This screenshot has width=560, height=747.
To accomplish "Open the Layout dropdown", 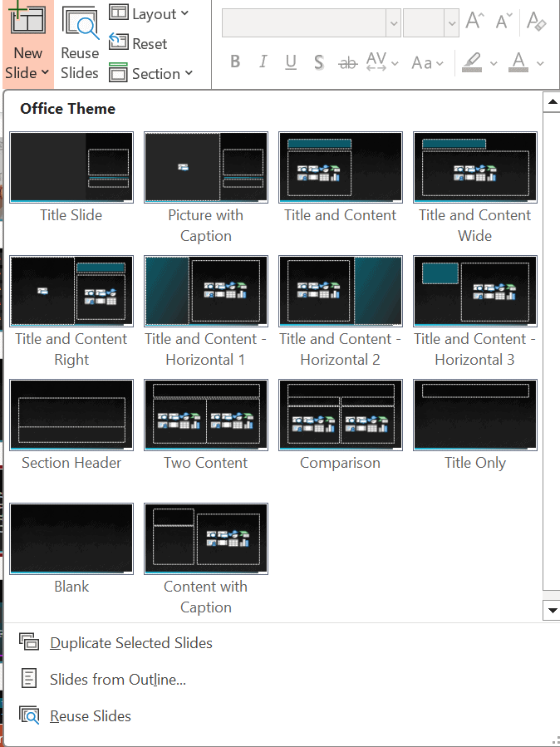I will point(150,14).
